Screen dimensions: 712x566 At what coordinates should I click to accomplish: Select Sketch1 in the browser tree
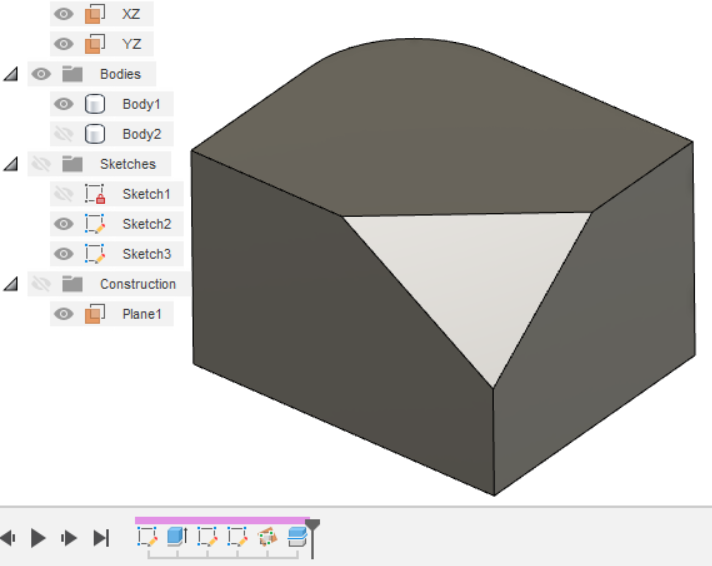[146, 194]
